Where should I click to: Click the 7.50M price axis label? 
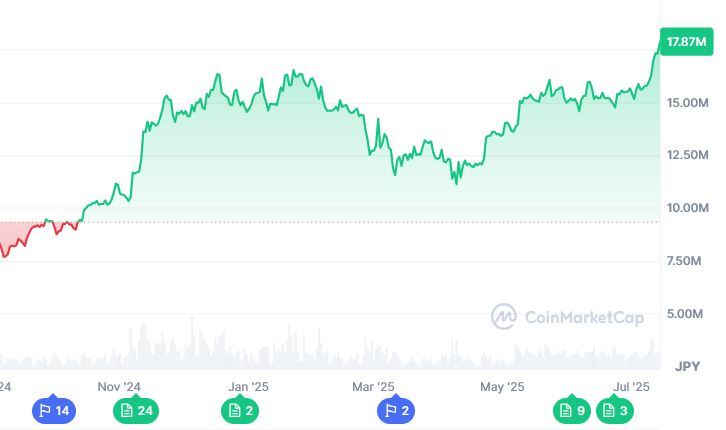pos(684,261)
